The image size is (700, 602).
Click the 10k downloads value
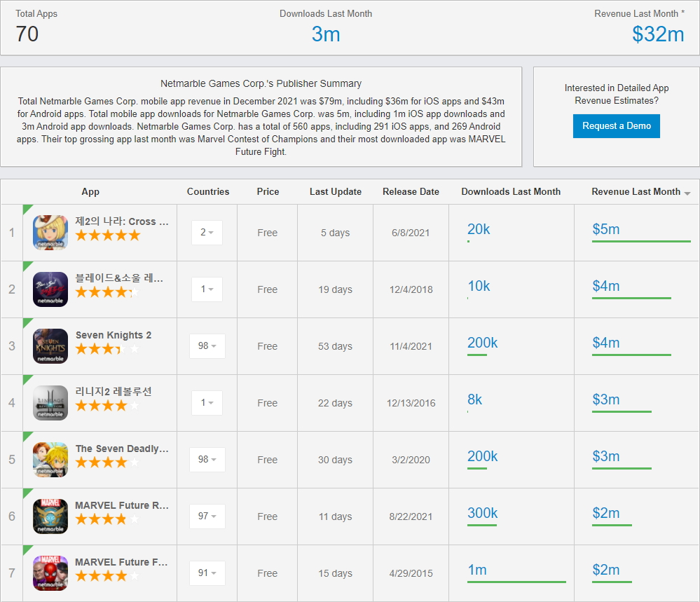[x=478, y=286]
